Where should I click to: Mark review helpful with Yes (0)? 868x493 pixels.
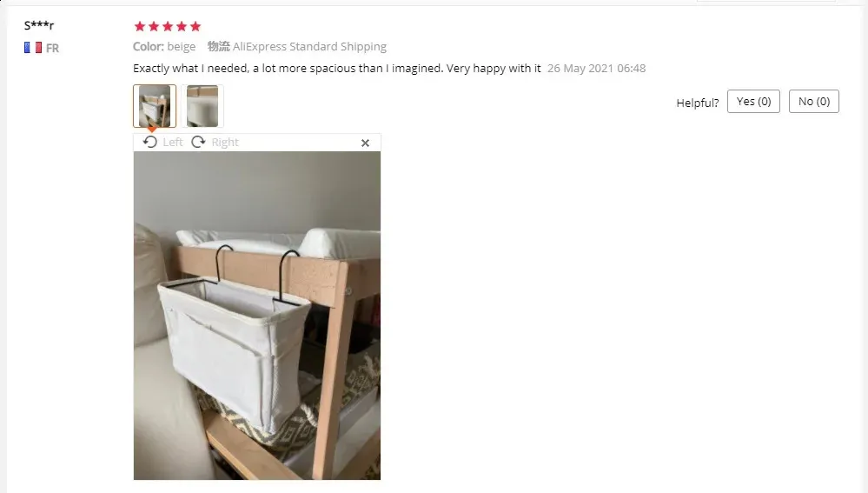[x=753, y=102]
